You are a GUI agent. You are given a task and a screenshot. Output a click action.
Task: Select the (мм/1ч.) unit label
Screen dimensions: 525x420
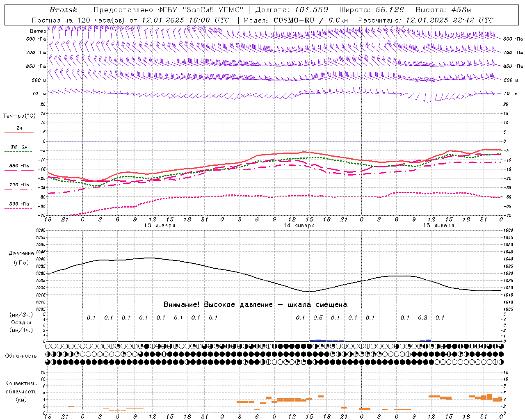coord(21,330)
